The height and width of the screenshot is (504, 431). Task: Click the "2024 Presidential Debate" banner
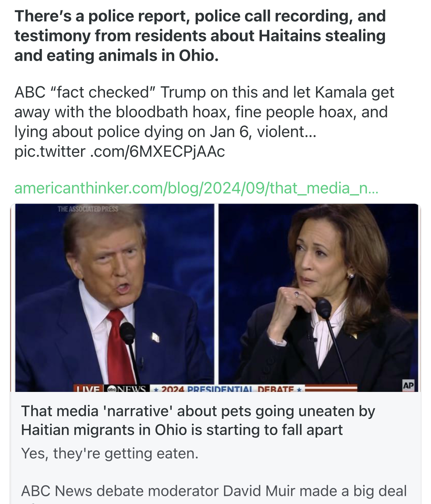click(227, 389)
